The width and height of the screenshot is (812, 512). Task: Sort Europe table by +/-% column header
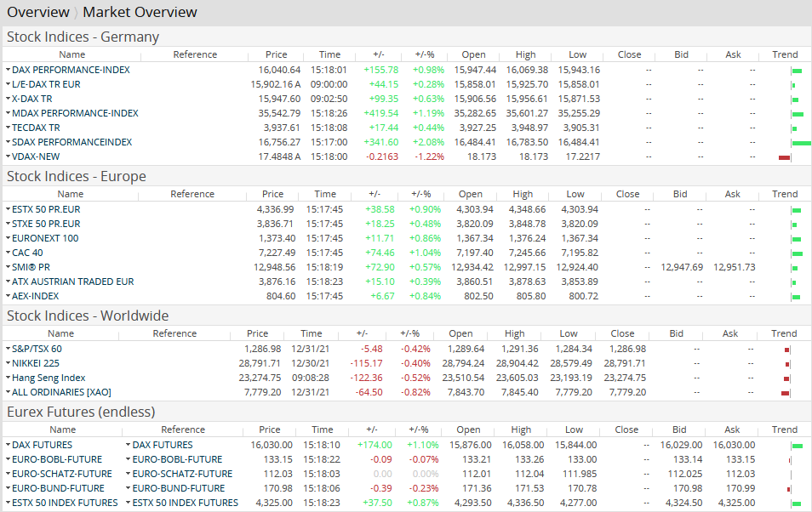tap(423, 194)
